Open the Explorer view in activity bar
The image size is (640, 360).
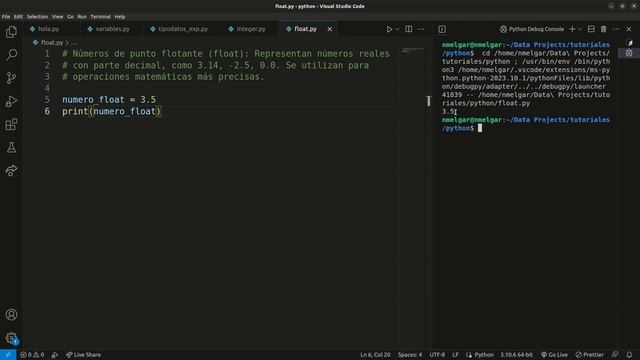pos(11,32)
